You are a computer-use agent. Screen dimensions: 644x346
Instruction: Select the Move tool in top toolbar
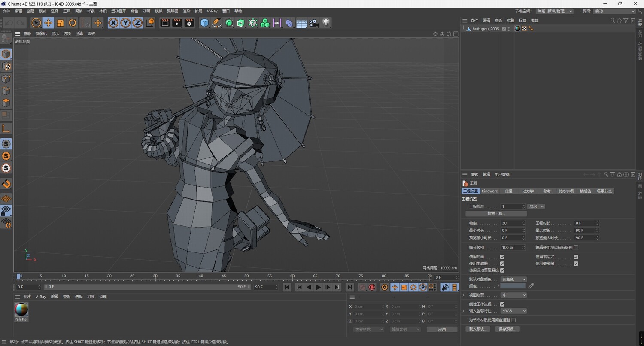coord(48,23)
